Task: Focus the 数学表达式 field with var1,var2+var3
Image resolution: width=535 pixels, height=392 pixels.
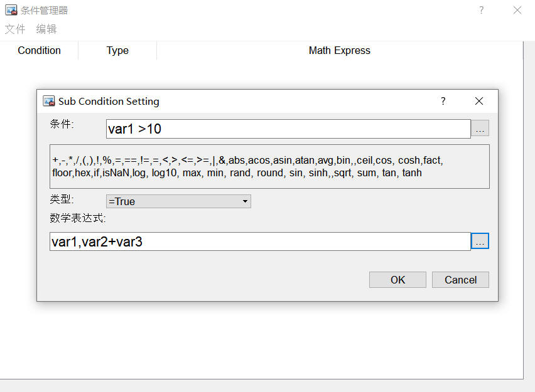Action: 259,241
